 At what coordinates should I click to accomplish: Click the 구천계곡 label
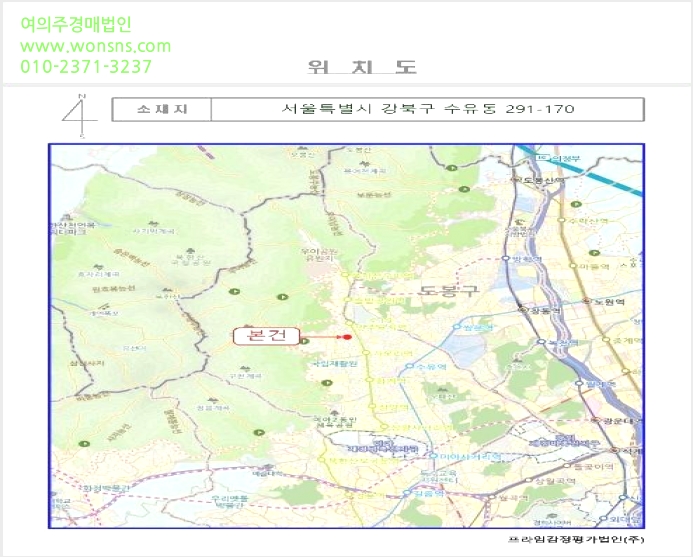[x=245, y=376]
